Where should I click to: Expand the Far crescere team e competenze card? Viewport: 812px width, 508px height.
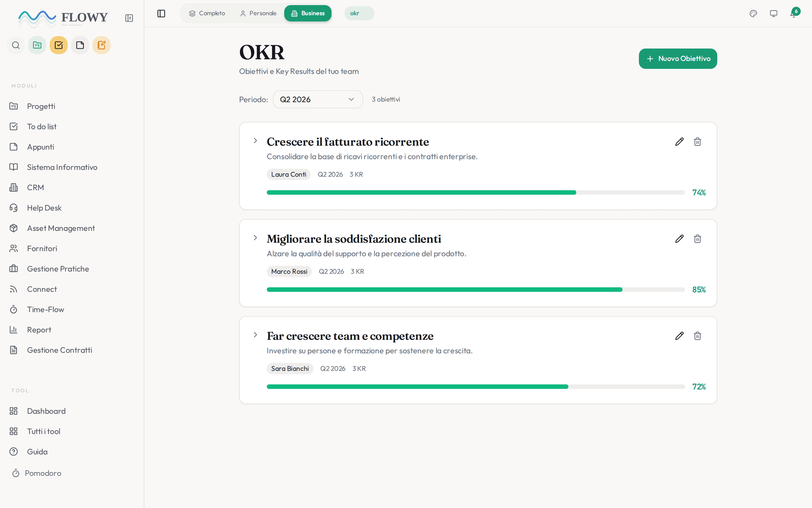click(255, 335)
